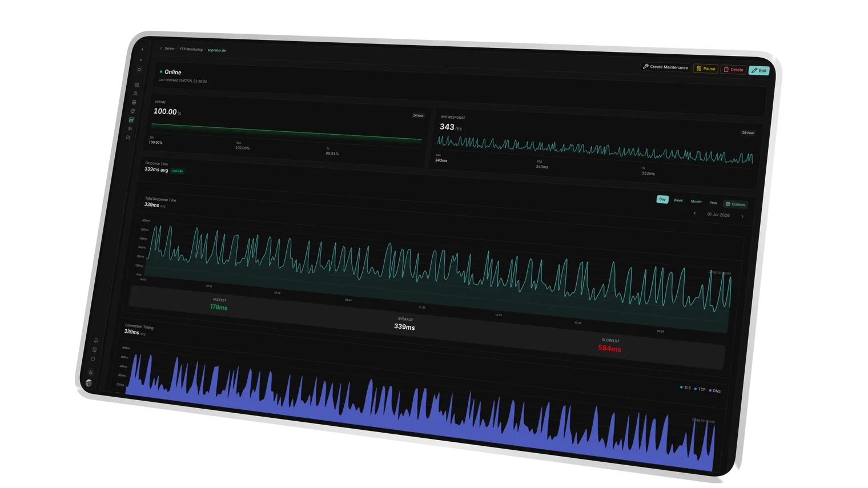Screen dimensions: 868x488
Task: Go to the previous date using the left arrow
Action: pyautogui.click(x=695, y=213)
